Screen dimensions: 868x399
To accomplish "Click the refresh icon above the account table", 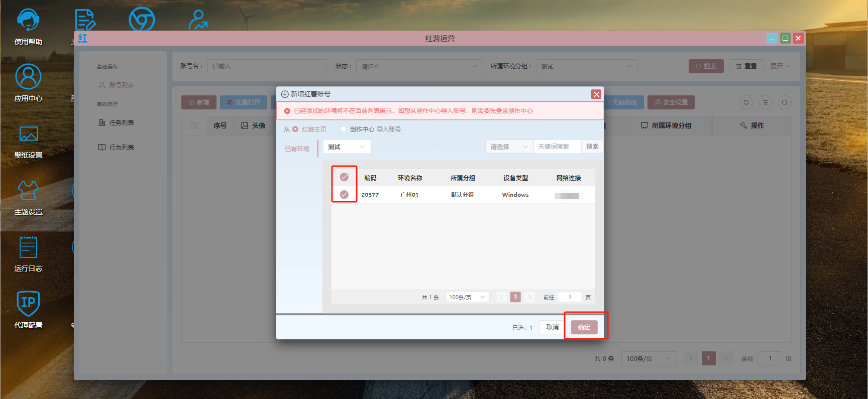I will click(x=746, y=102).
